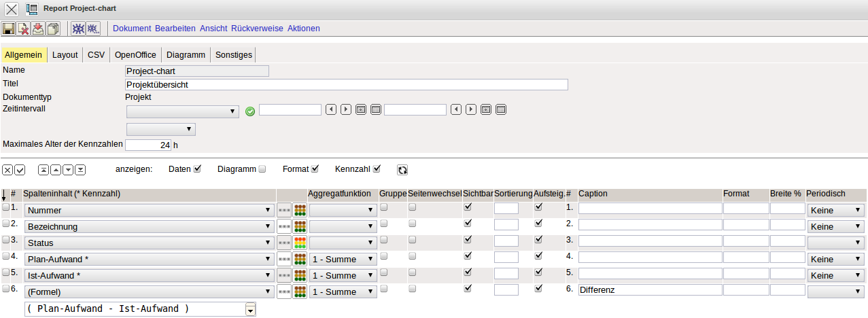Viewport: 868px width, 318px height.
Task: Enable the Diagramm checkbox
Action: pyautogui.click(x=262, y=169)
